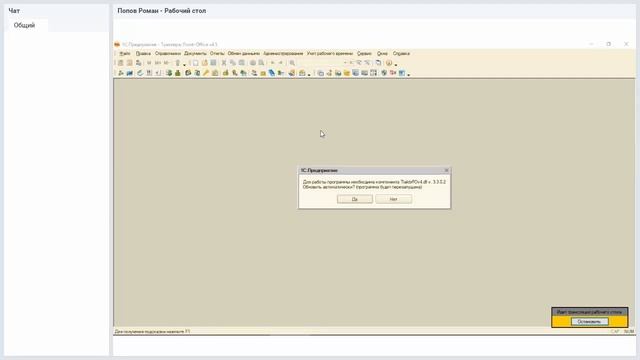Click the status bar hint text
The width and height of the screenshot is (640, 360).
[152, 331]
